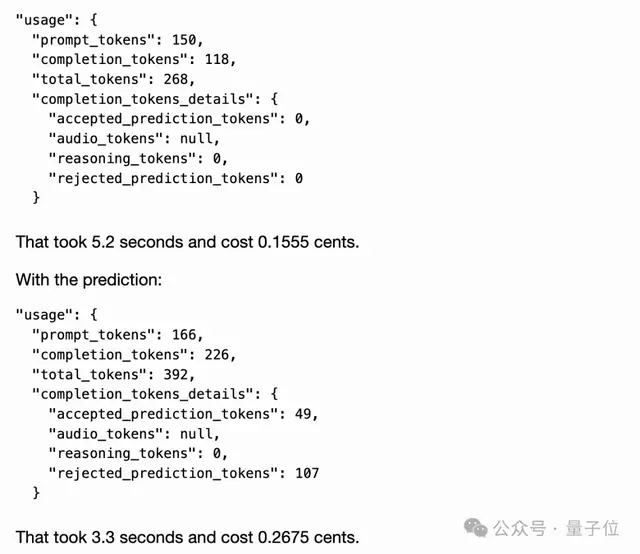Click the prompt_tokens 150 line

[117, 39]
